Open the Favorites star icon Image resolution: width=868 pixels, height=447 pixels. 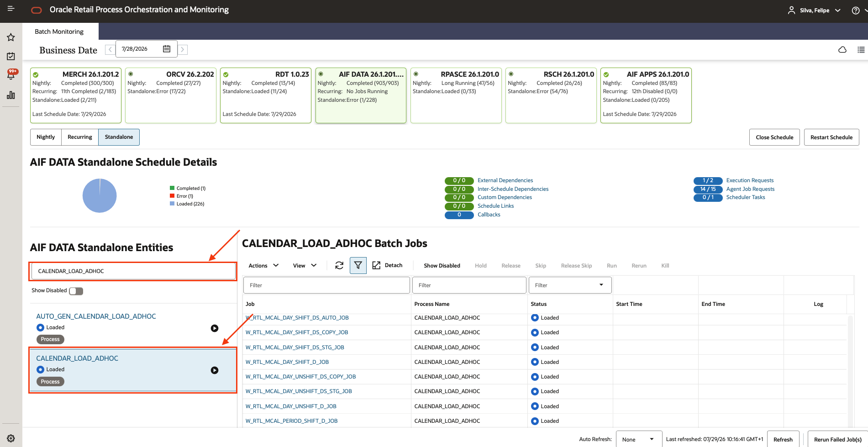pos(11,37)
